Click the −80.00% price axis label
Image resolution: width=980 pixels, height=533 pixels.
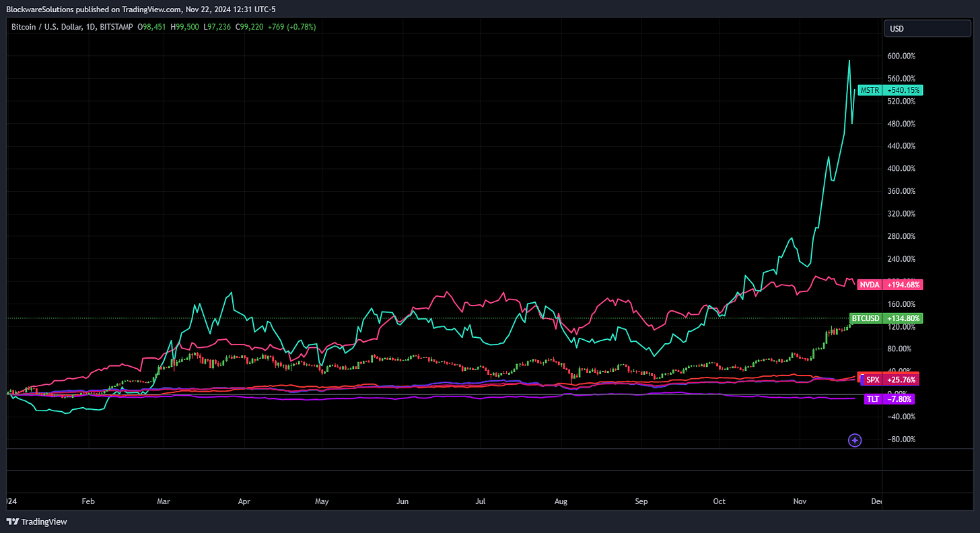[x=902, y=439]
